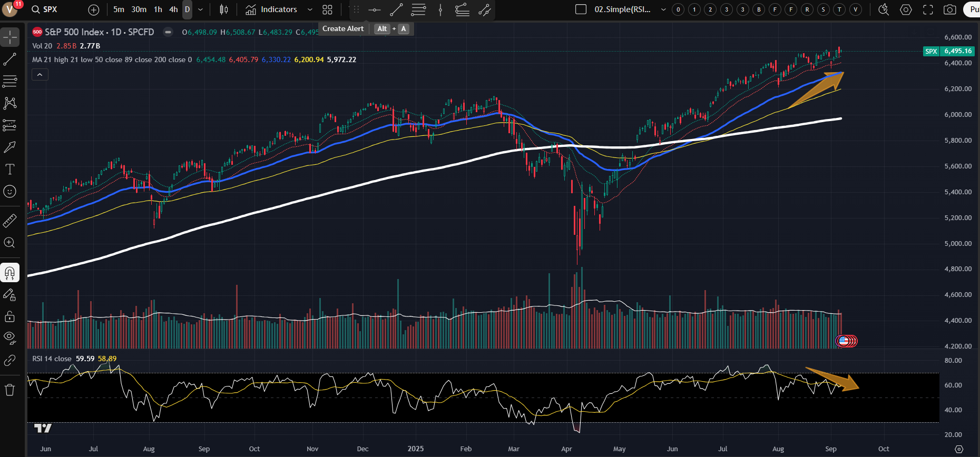The width and height of the screenshot is (980, 457).
Task: Expand the time interval dropdown arrow
Action: point(200,9)
